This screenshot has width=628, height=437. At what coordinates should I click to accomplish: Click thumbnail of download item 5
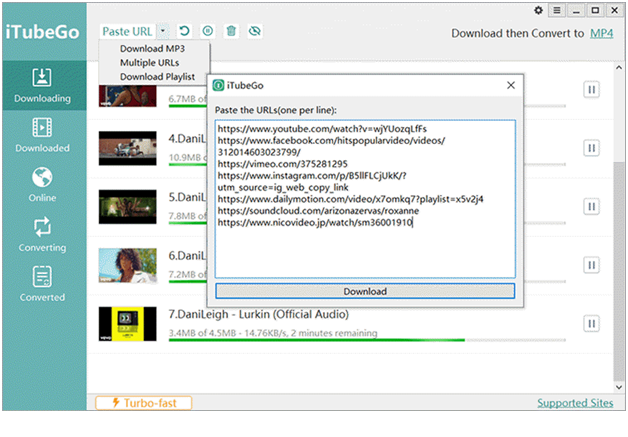(127, 207)
